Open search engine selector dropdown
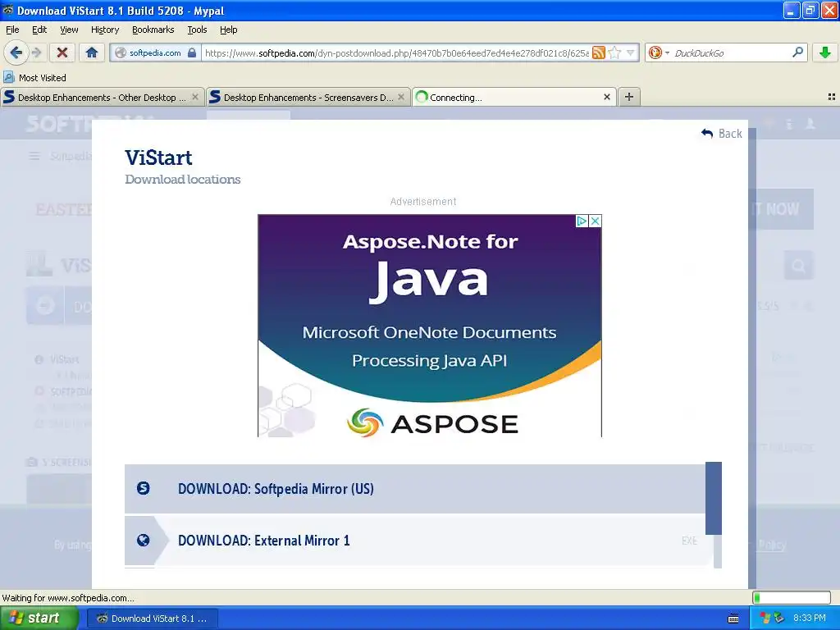This screenshot has height=630, width=840. click(659, 52)
